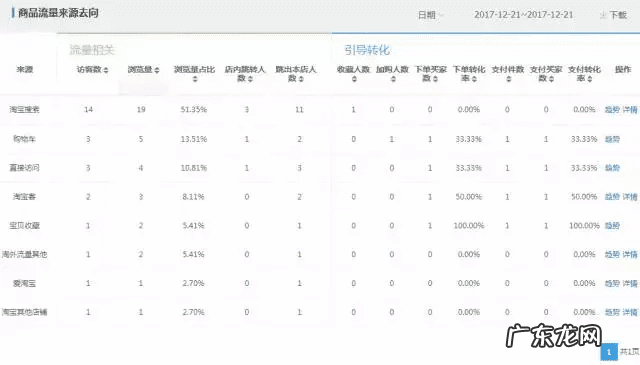Click the 下载 download link

(618, 15)
